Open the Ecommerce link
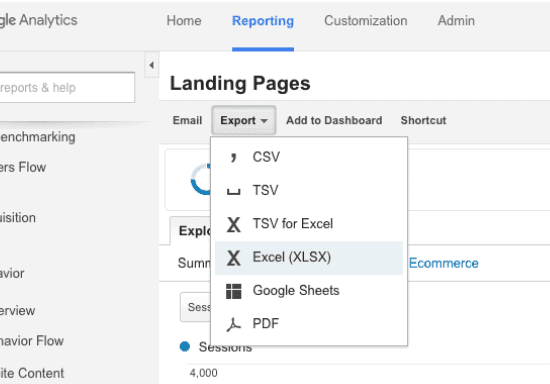 point(443,263)
